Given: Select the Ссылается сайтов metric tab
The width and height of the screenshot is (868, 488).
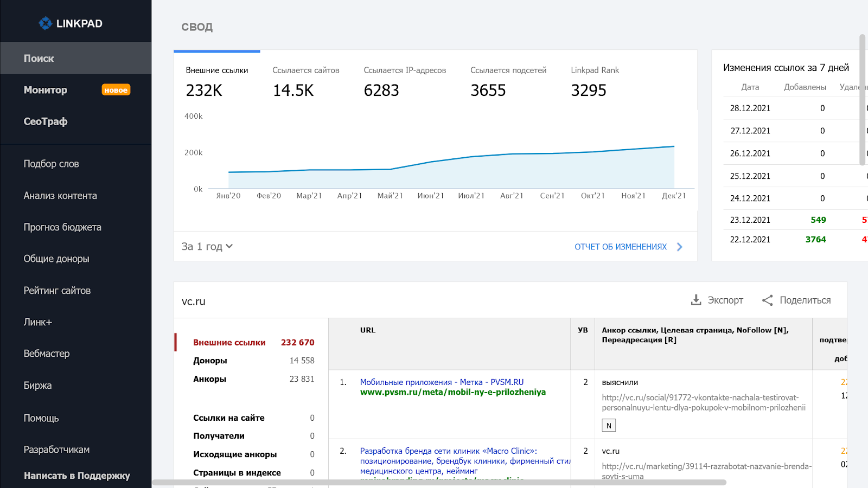Looking at the screenshot, I should pos(306,81).
